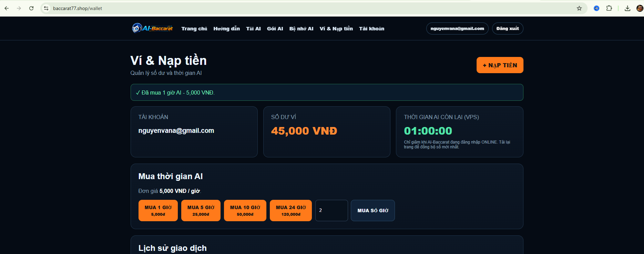The image size is (644, 254).
Task: Buy one hour with MUA 1 GIỜ
Action: tap(158, 211)
